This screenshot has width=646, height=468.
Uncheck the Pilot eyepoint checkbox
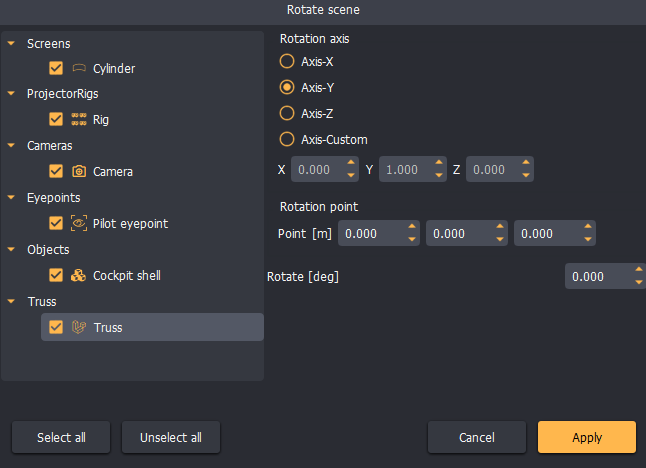[x=56, y=223]
